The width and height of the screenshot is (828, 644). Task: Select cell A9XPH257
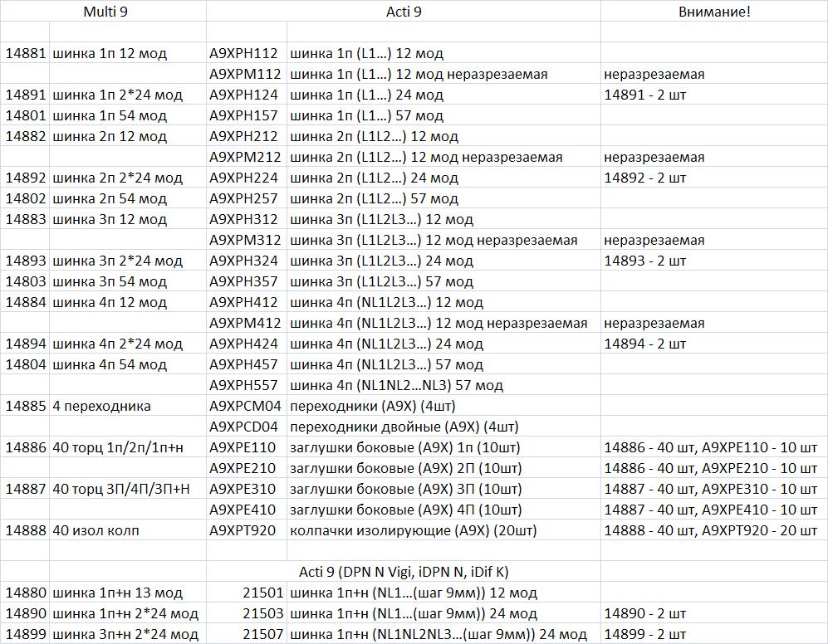click(247, 198)
